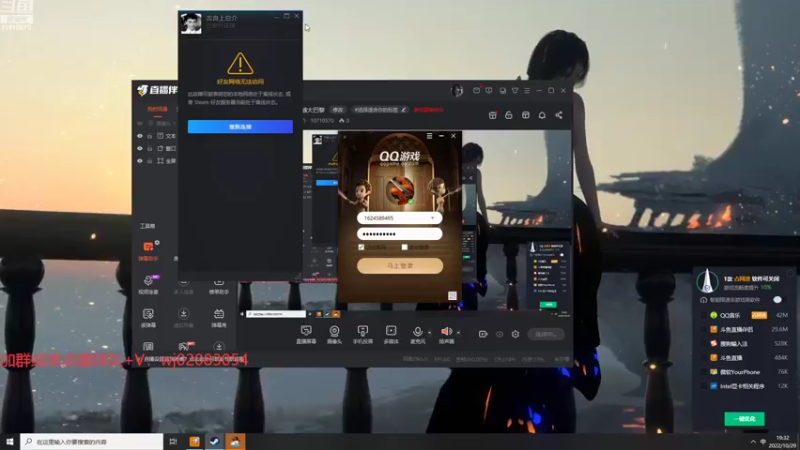Select the 全屏 source row

point(156,161)
